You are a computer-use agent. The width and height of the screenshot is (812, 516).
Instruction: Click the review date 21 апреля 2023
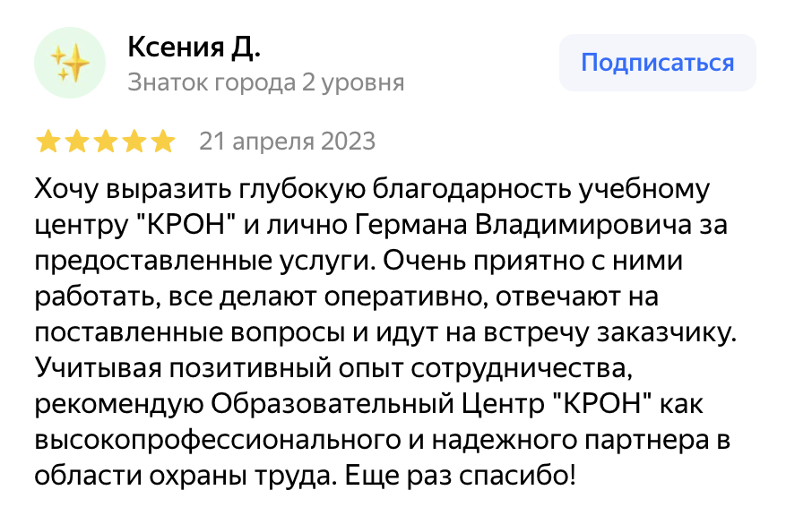point(287,142)
